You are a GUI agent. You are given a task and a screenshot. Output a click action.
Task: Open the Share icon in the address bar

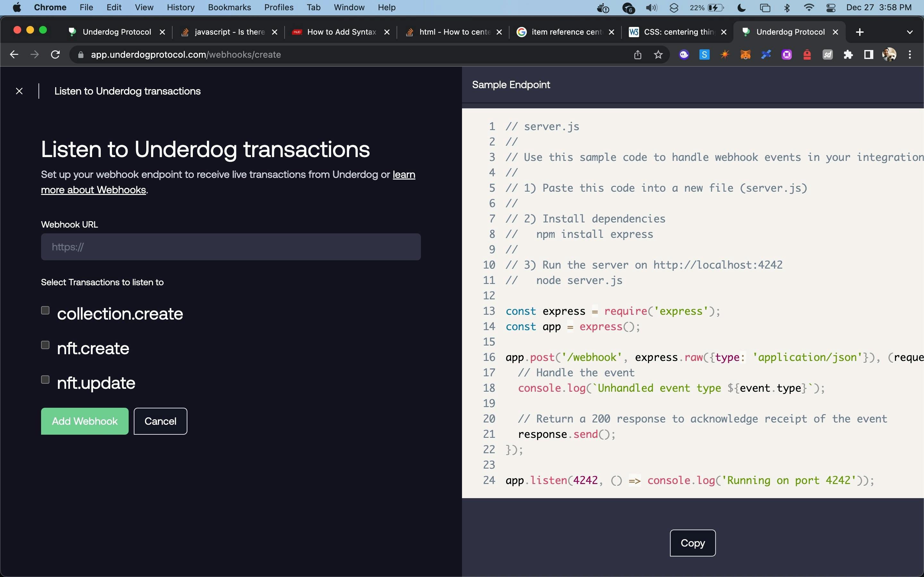(x=637, y=54)
